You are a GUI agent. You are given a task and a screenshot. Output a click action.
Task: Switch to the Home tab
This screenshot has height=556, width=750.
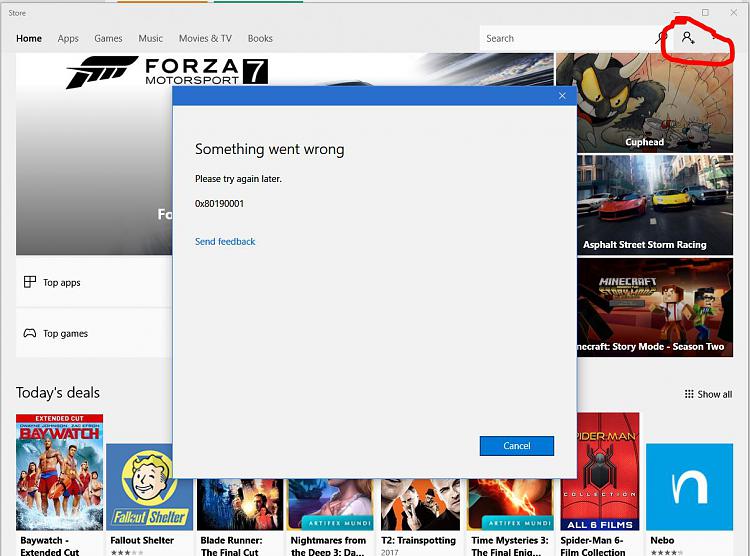(29, 38)
